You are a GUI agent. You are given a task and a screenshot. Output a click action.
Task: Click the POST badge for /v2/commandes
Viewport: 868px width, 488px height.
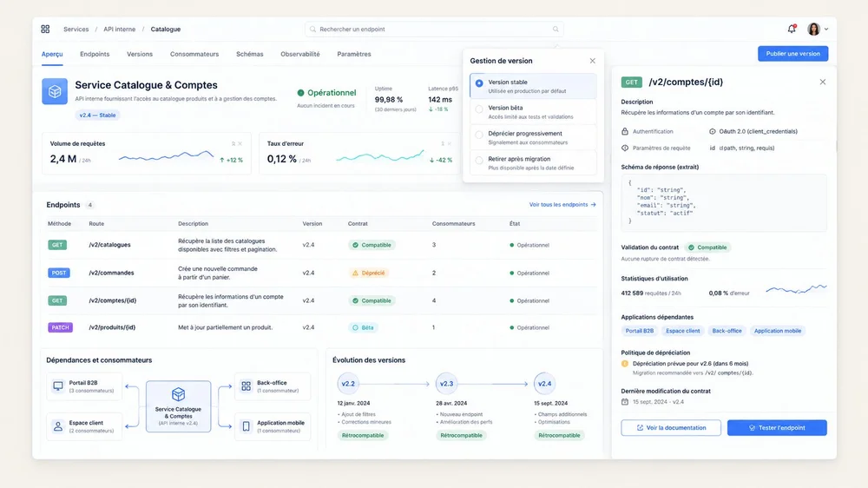(59, 273)
